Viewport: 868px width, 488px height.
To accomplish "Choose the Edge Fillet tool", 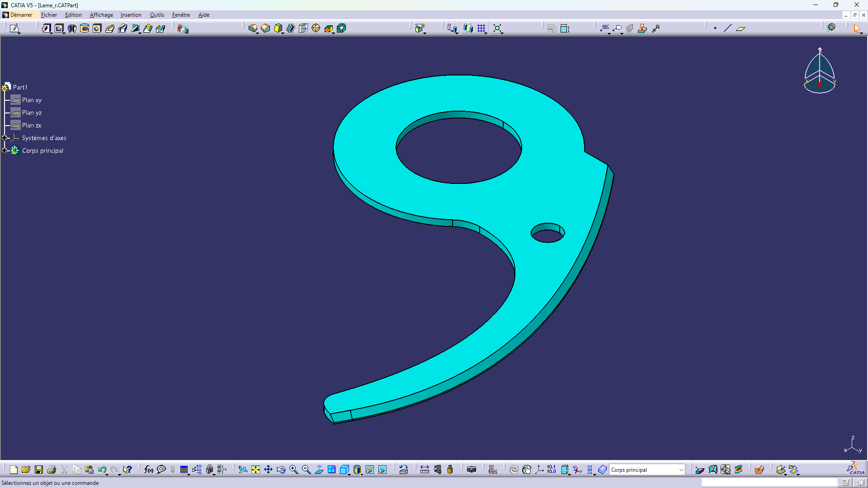I will coord(253,28).
